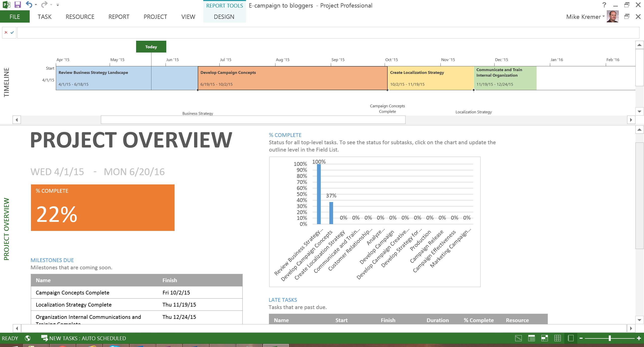Open the FILE menu

click(15, 17)
